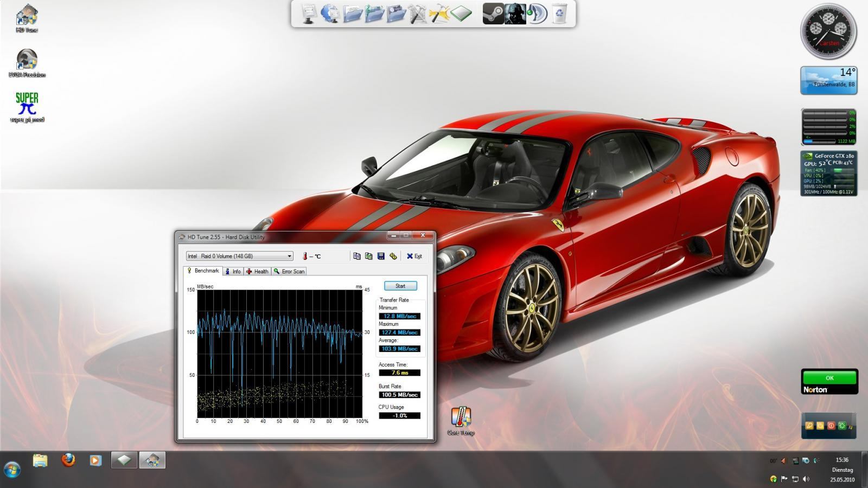The width and height of the screenshot is (868, 488).
Task: Open the volume control in the system tray
Action: [806, 479]
